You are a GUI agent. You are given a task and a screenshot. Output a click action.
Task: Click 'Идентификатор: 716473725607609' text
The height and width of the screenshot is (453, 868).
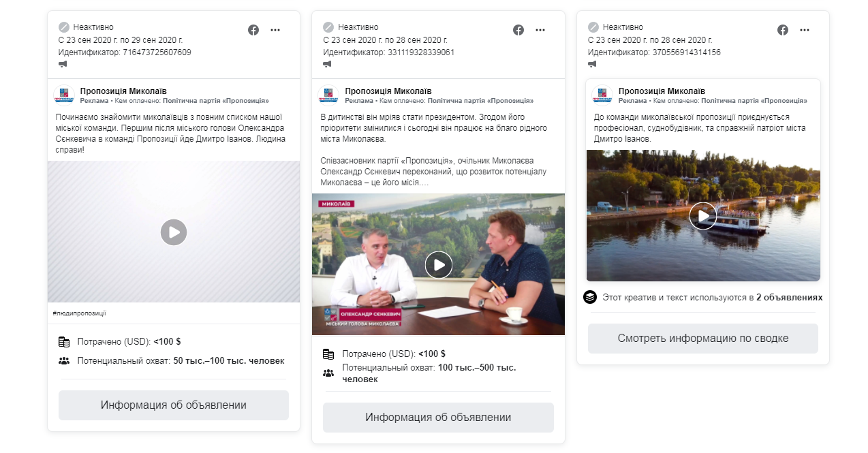(x=125, y=52)
